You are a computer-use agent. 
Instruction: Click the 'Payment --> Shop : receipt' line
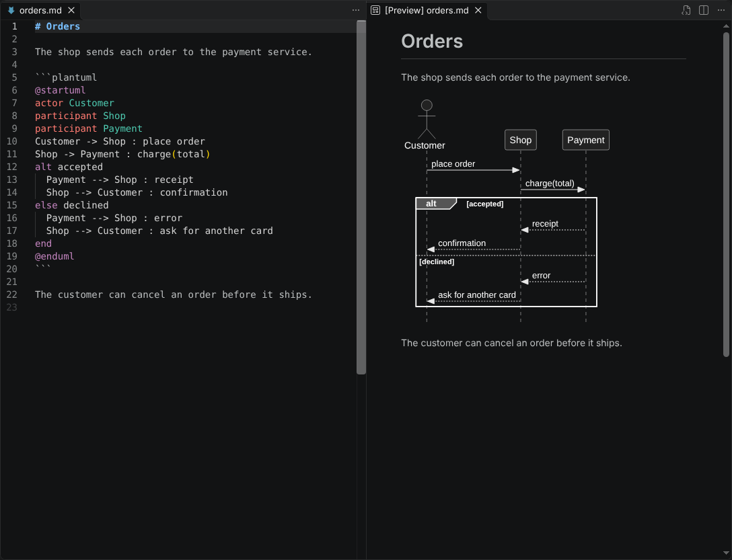click(120, 179)
